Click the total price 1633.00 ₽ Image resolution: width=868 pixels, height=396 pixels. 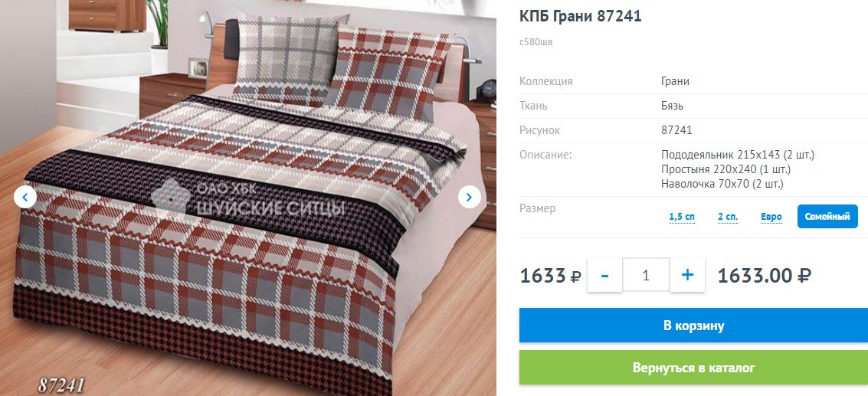(x=764, y=275)
